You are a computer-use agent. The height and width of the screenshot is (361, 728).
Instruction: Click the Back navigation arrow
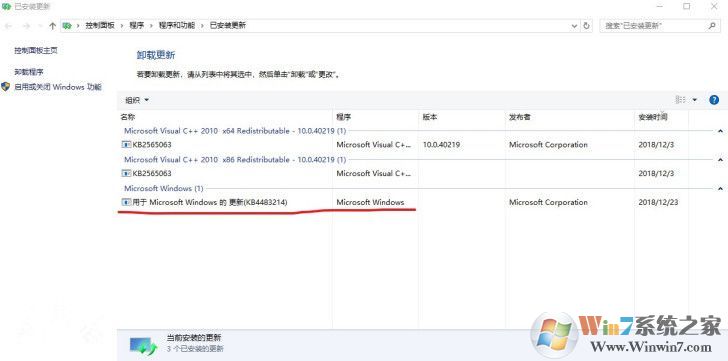pyautogui.click(x=8, y=26)
